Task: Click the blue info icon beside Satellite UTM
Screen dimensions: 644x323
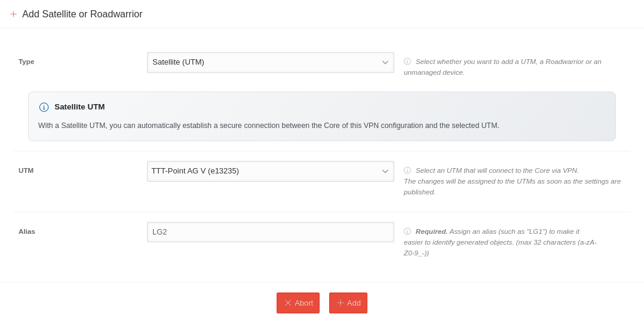Action: [x=44, y=107]
